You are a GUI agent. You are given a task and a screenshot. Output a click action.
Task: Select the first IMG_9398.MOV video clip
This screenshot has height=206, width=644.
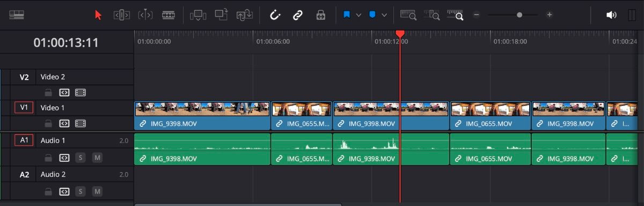pos(202,116)
